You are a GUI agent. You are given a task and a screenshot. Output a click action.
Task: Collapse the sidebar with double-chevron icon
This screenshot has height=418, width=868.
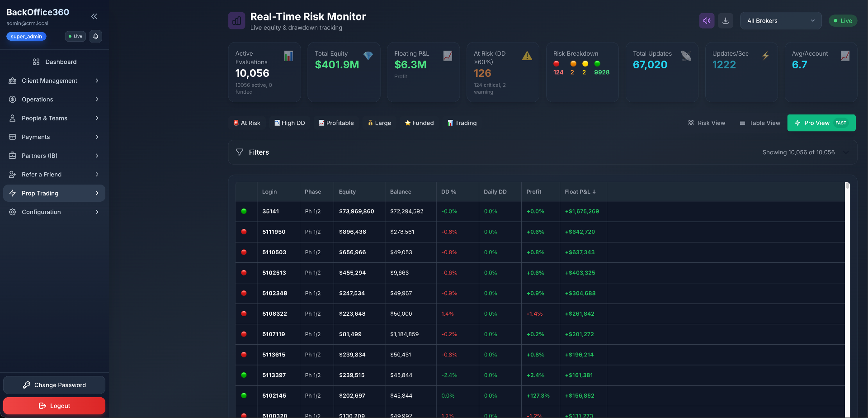tap(94, 17)
